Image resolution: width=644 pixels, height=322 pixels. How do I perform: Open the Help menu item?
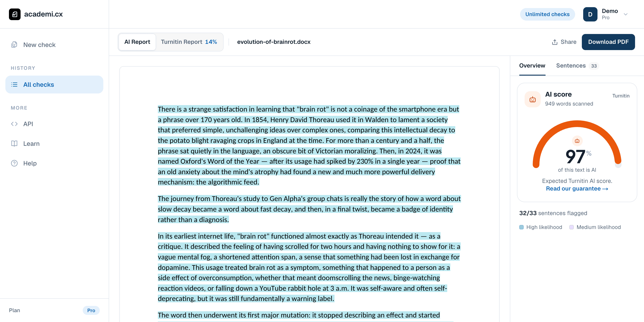[x=54, y=163]
